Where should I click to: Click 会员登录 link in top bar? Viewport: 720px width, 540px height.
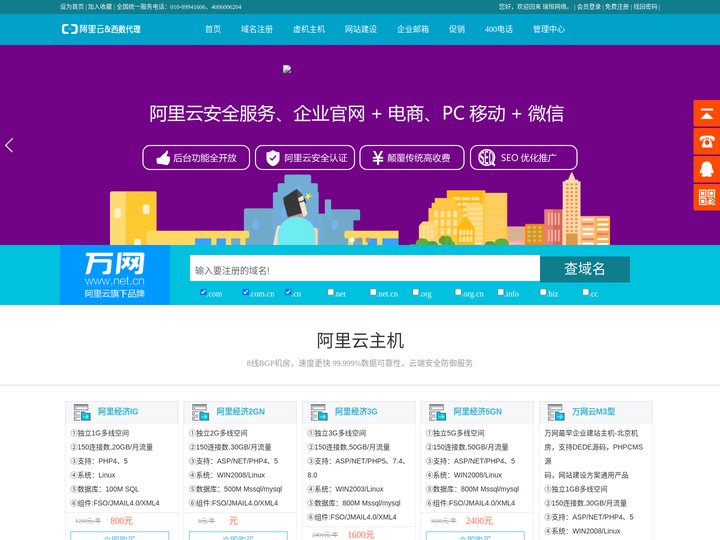(x=589, y=6)
